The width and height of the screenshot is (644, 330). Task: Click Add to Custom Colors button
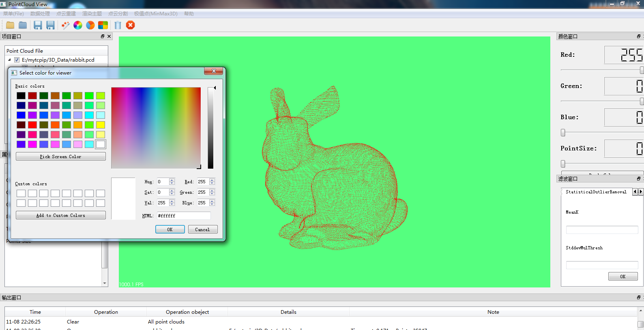click(61, 215)
